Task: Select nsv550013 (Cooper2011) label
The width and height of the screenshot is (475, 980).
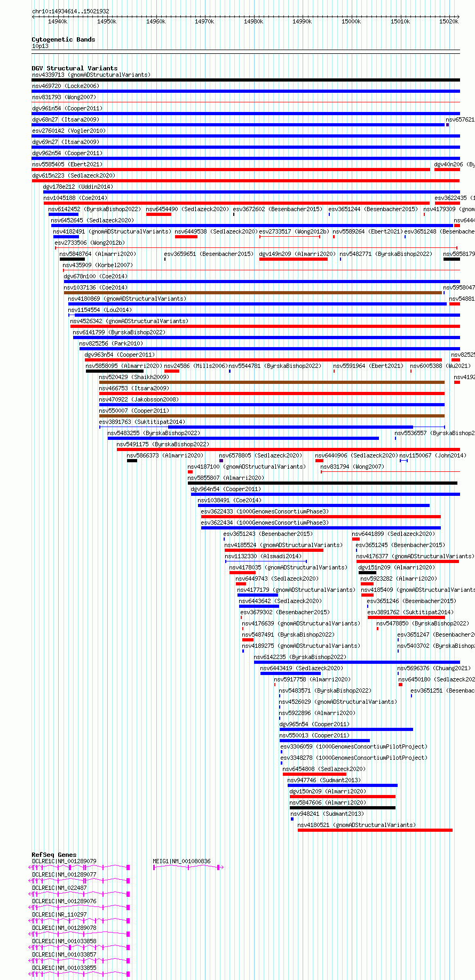Action: [314, 735]
